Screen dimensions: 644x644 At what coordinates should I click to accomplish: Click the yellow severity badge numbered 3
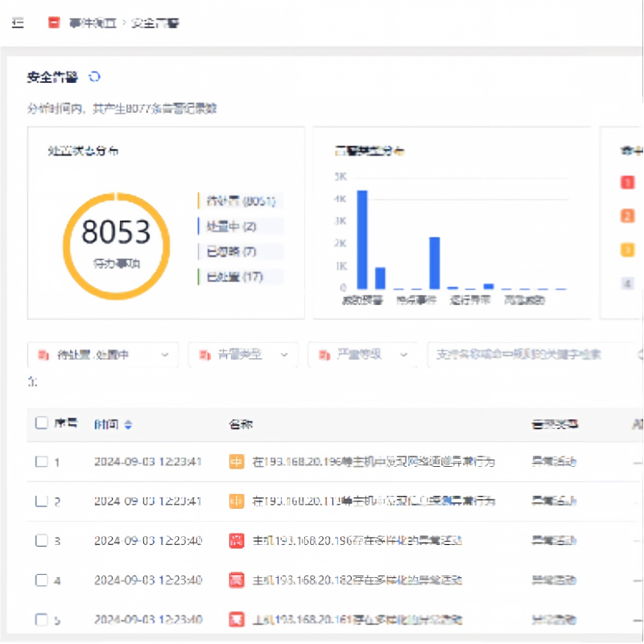click(627, 250)
